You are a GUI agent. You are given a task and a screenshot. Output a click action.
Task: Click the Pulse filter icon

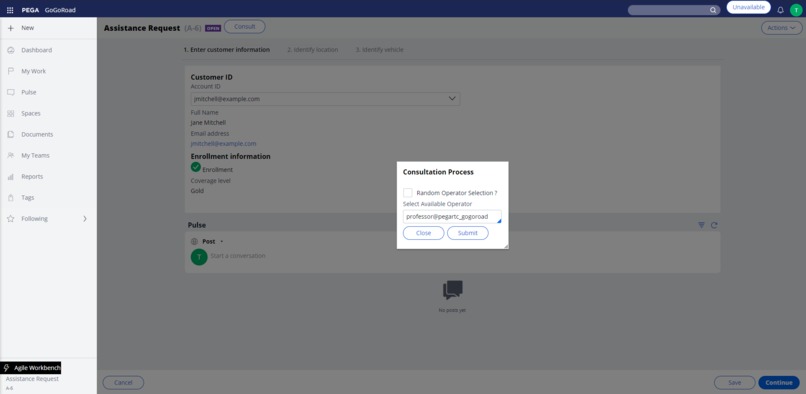[701, 225]
